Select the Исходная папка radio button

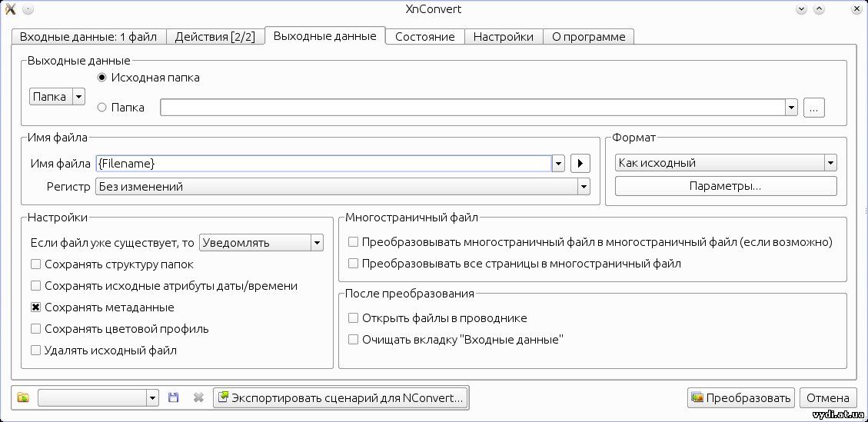pos(101,78)
